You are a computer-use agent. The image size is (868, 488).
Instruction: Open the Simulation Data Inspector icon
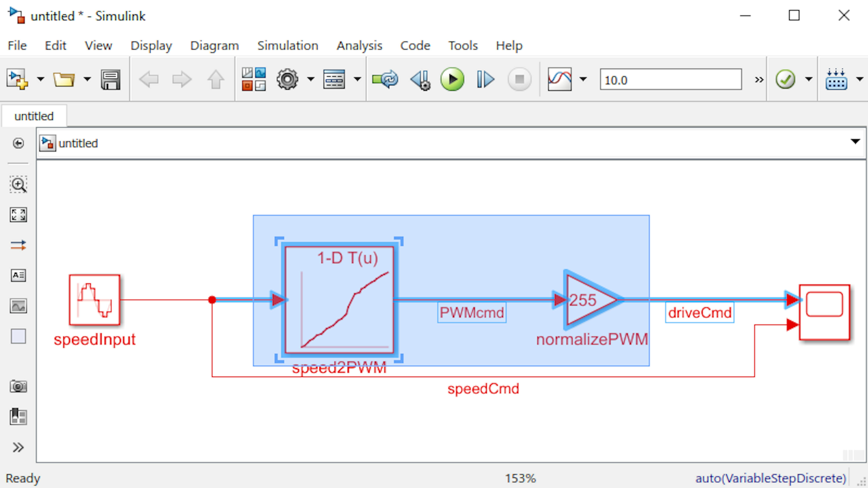[560, 80]
